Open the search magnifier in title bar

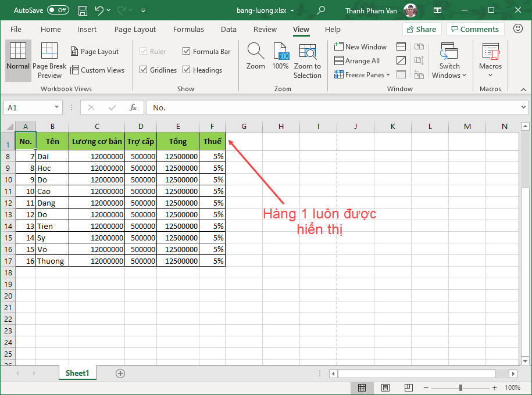320,10
